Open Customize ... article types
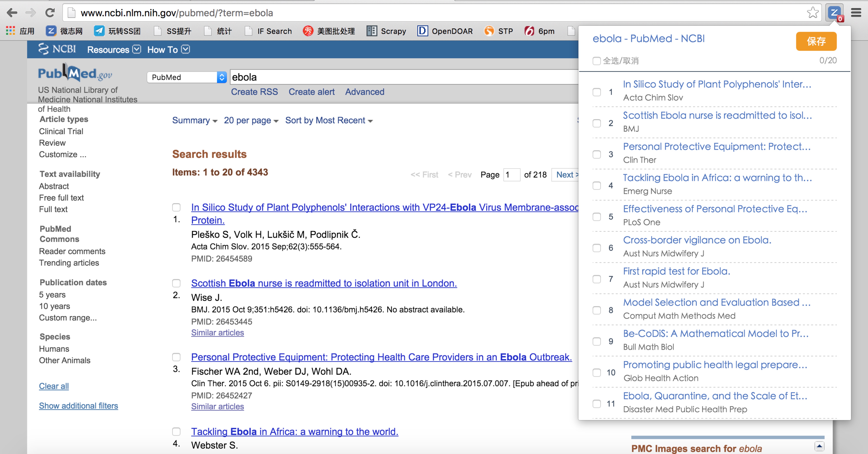The image size is (868, 454). pyautogui.click(x=63, y=154)
